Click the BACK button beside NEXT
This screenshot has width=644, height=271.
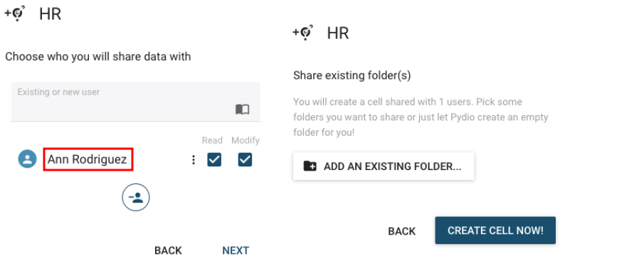point(168,250)
